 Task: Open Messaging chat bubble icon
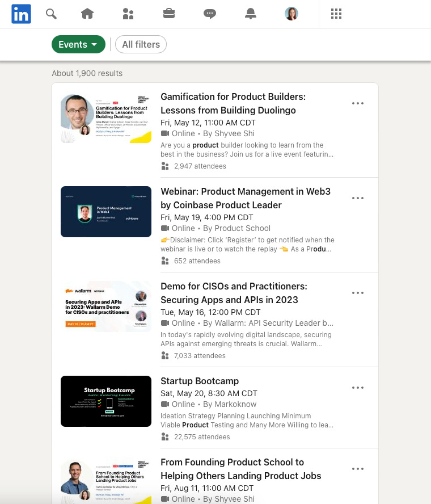[x=210, y=14]
